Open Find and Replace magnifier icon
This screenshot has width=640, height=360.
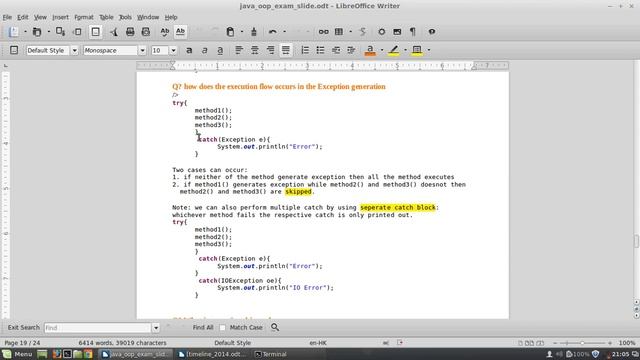tap(275, 327)
